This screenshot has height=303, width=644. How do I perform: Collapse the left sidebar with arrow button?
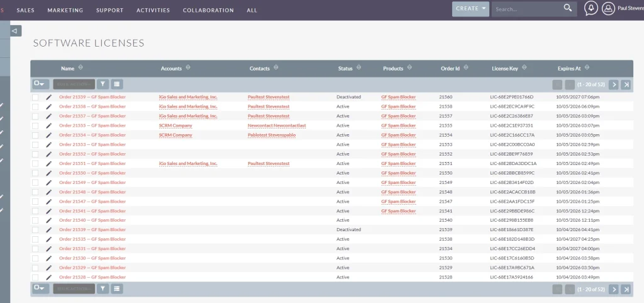pos(16,30)
